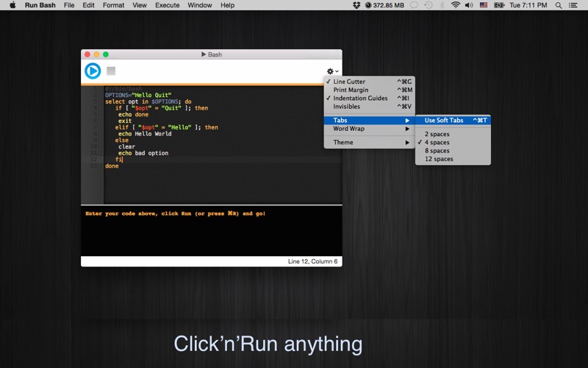588x368 pixels.
Task: Click the Bluetooth menu bar icon
Action: [442, 5]
